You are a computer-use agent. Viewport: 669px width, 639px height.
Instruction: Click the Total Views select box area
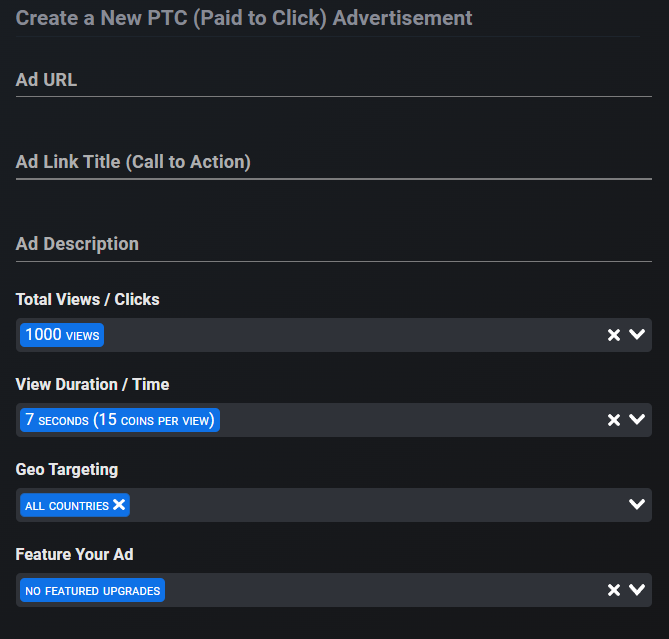[334, 335]
